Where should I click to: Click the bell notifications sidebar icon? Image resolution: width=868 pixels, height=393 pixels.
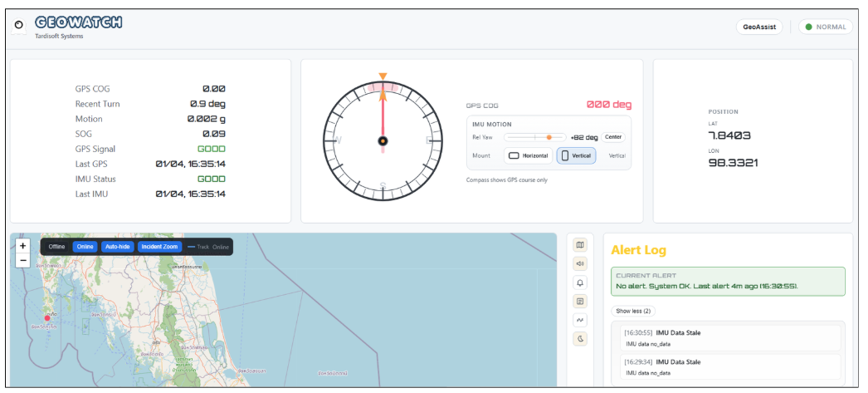pyautogui.click(x=580, y=282)
